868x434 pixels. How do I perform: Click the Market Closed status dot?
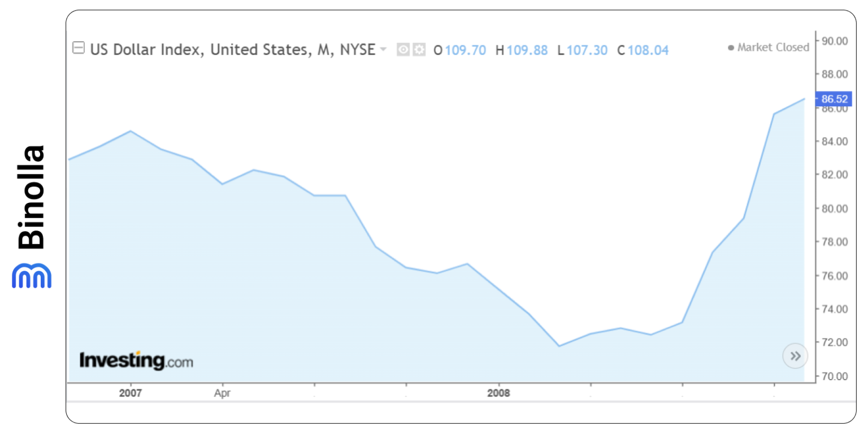731,47
